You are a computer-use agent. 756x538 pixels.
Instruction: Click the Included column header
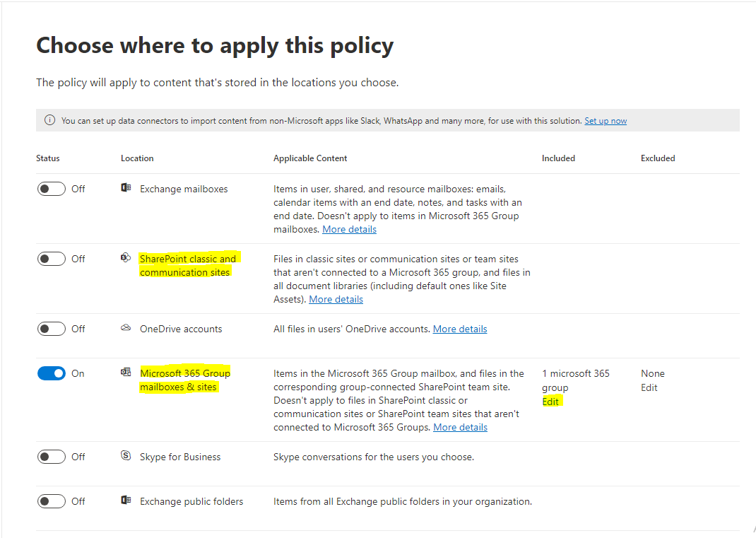(x=558, y=158)
